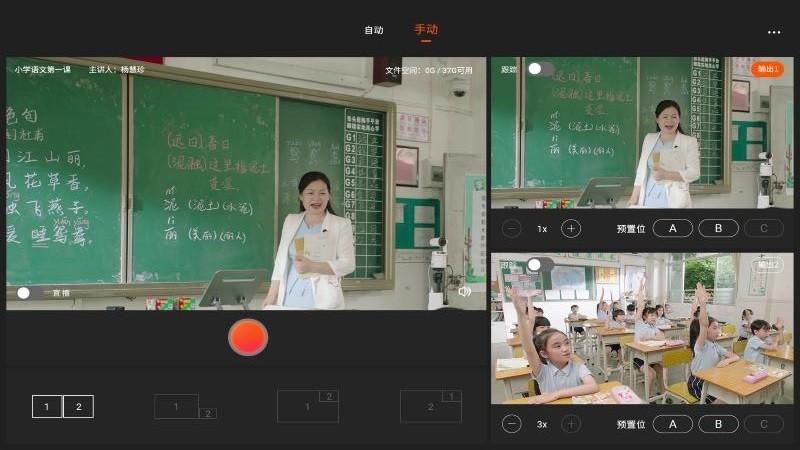Screen dimensions: 800x450
Task: Choose preset A for student camera
Action: pos(672,424)
